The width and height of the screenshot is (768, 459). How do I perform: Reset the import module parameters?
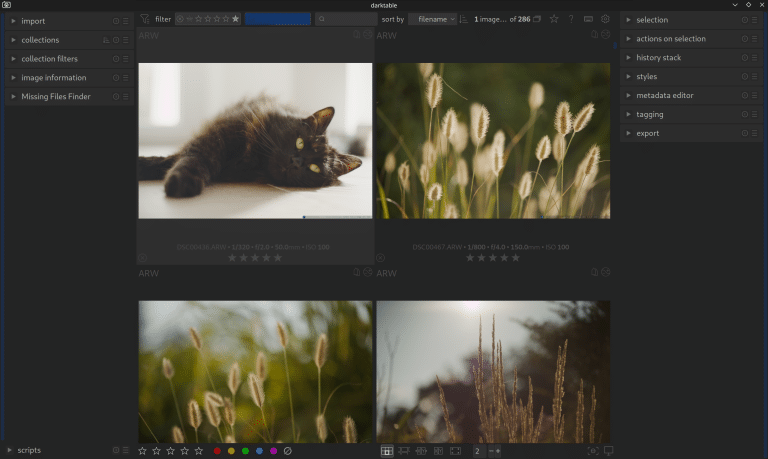(x=116, y=21)
